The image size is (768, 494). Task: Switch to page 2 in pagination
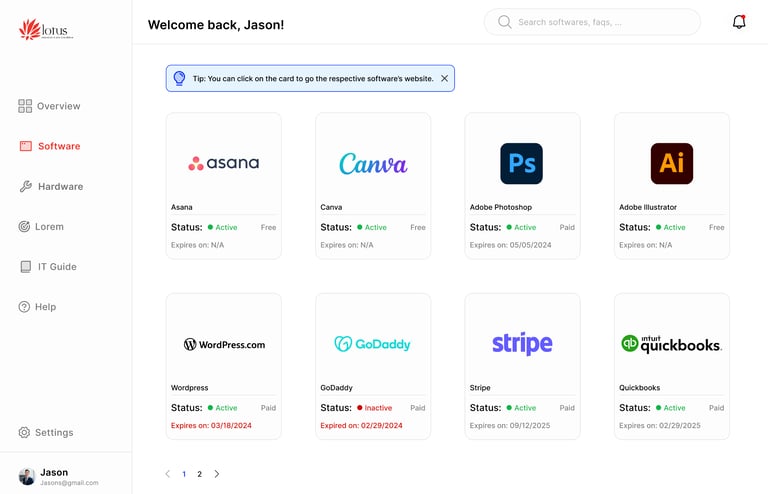coord(199,474)
